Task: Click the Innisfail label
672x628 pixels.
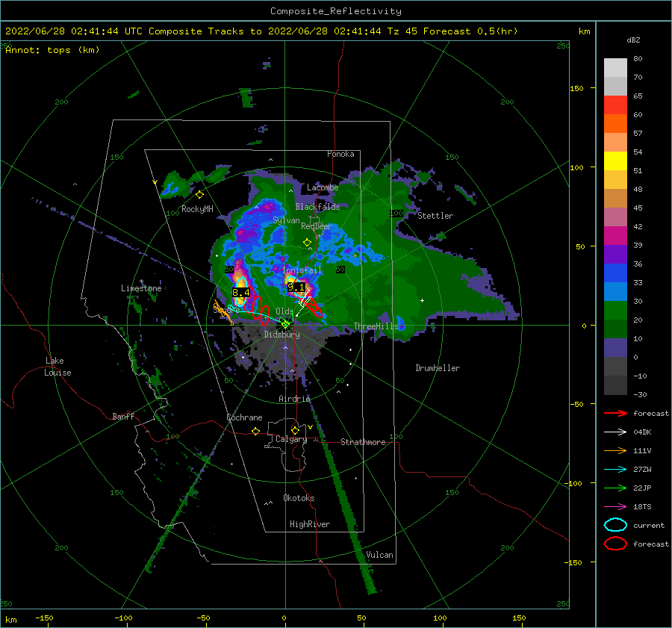Action: (302, 270)
